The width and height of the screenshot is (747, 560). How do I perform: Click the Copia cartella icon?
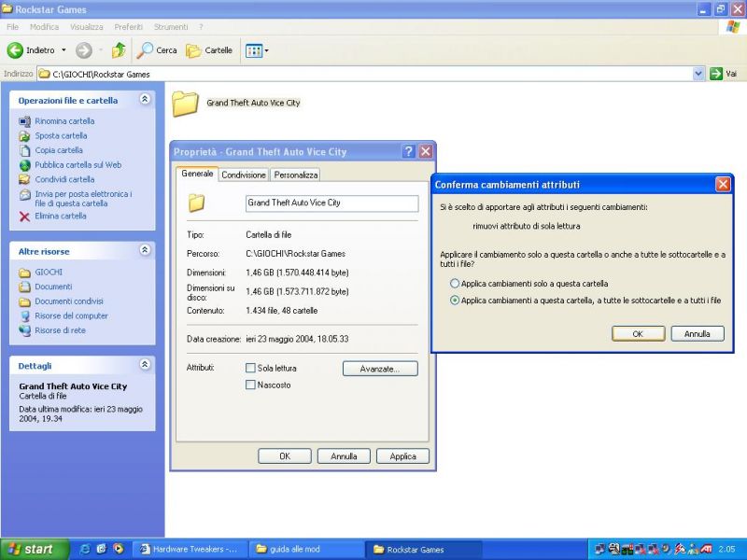[x=24, y=150]
